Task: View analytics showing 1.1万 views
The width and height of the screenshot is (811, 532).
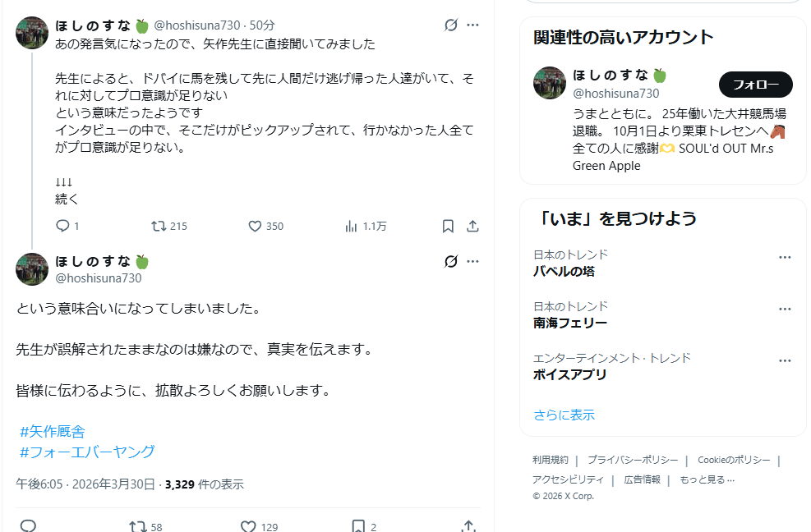Action: point(351,226)
